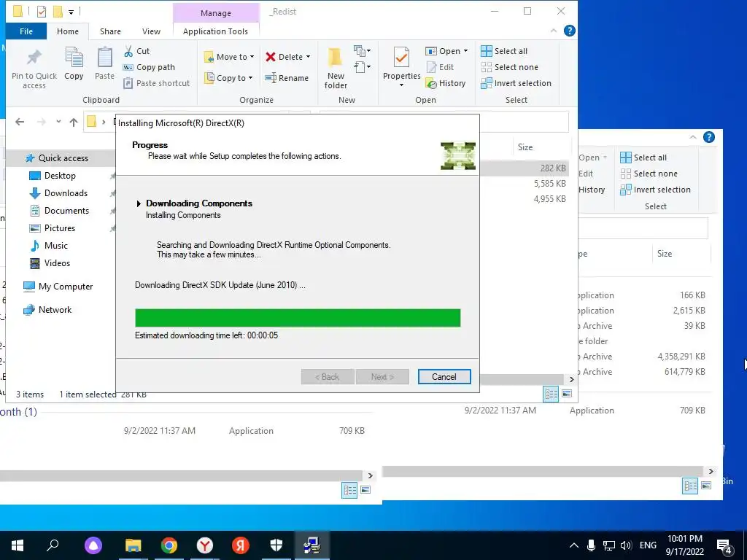
Task: Cancel the DirectX installation
Action: [x=444, y=377]
